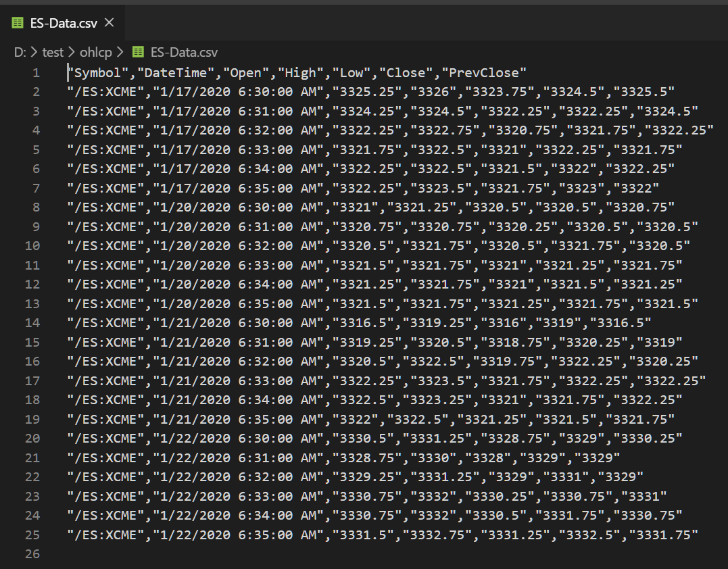Click the "Symbol" header text
Image resolution: width=728 pixels, height=569 pixels.
point(97,73)
